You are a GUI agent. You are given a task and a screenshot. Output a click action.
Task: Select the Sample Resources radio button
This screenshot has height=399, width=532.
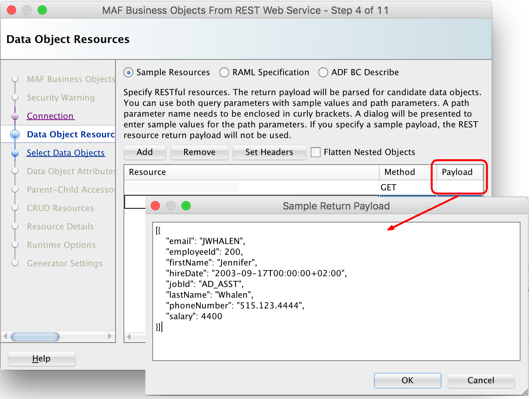coord(128,72)
